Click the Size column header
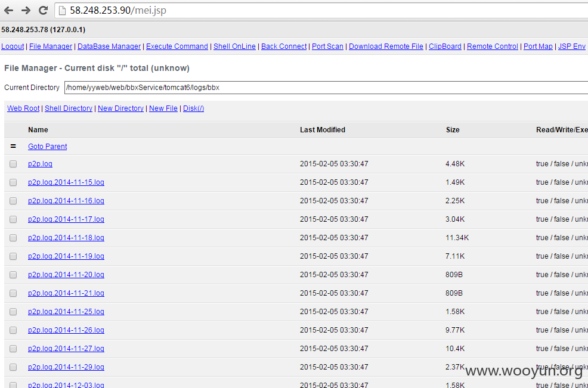 click(x=453, y=130)
